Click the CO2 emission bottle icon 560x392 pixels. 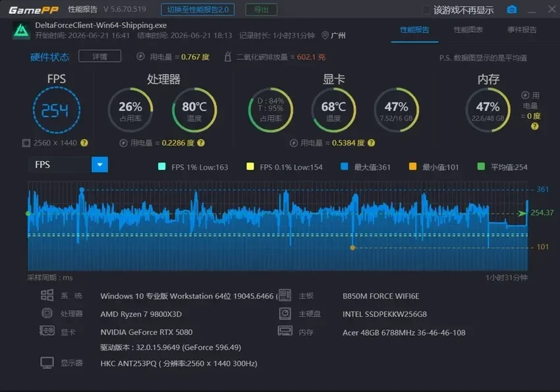click(228, 57)
